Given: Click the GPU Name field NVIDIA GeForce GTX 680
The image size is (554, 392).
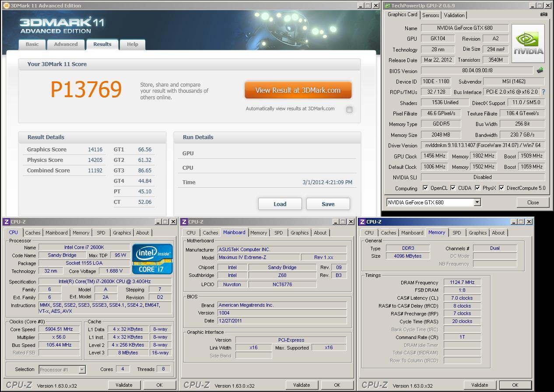Looking at the screenshot, I should pyautogui.click(x=465, y=28).
